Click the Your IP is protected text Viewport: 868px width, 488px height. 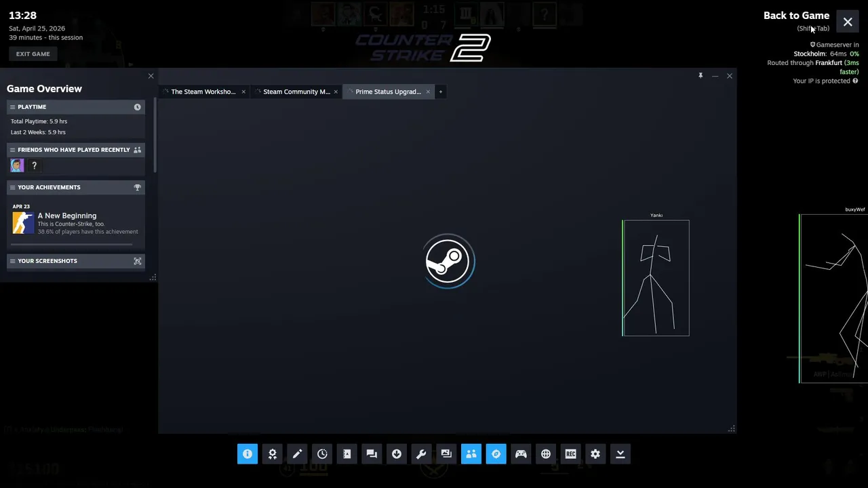821,81
